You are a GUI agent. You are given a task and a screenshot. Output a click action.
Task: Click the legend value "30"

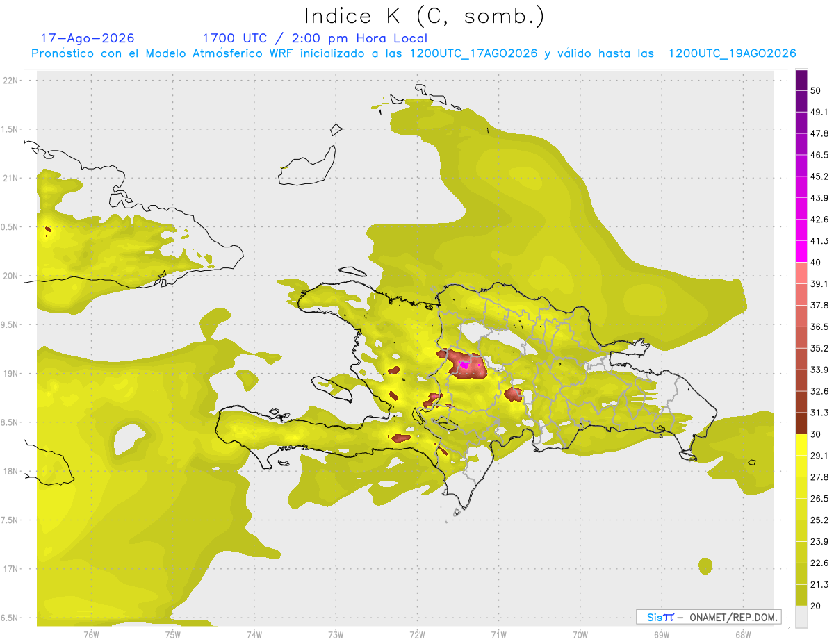817,434
